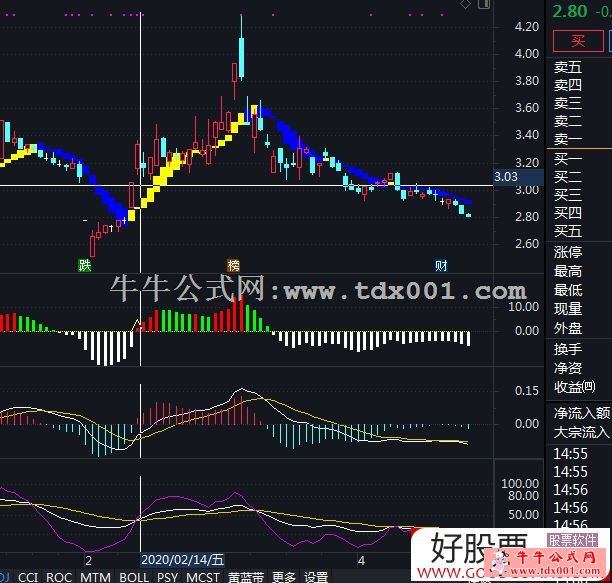Click the 大宗流入 block inflow label
The height and width of the screenshot is (583, 612).
pos(582,432)
